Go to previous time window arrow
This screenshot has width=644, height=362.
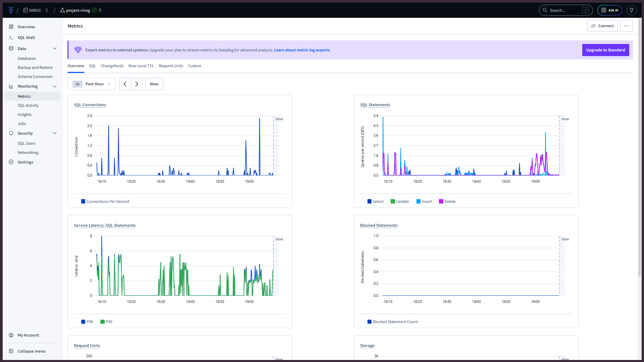[x=125, y=84]
